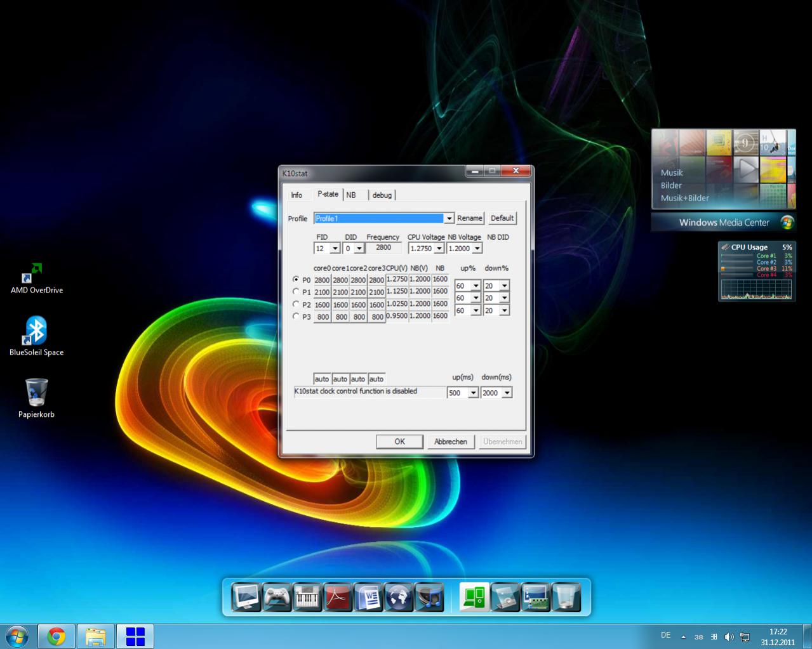Switch to the Info tab
The width and height of the screenshot is (812, 649).
tap(296, 195)
